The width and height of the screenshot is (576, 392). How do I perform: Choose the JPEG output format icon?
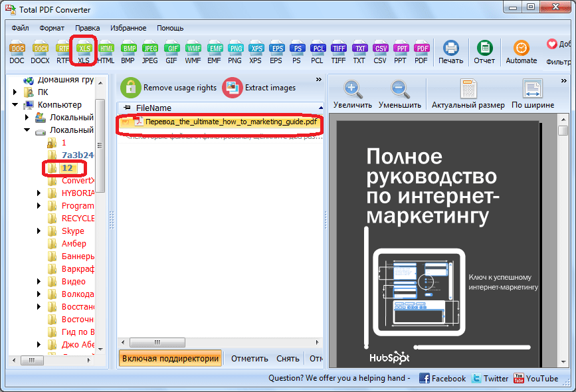pyautogui.click(x=150, y=49)
